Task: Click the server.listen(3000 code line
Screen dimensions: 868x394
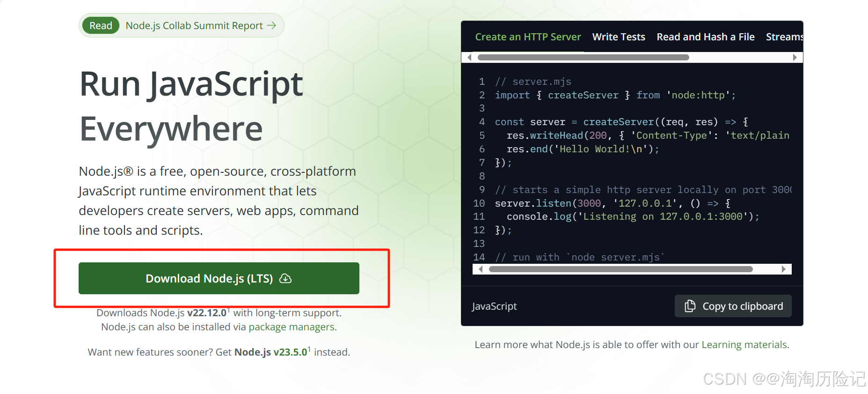Action: (613, 203)
